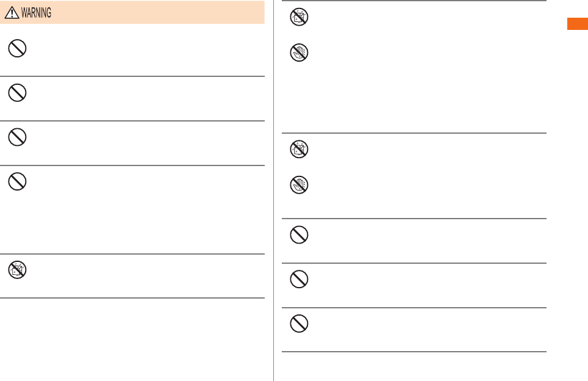This screenshot has width=588, height=381.
Task: Click the separator line below the left no-liquid icon
Action: 132,298
